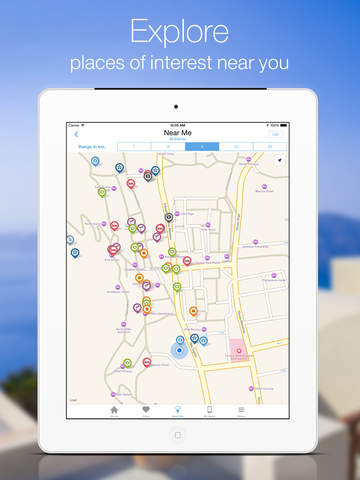
Task: Open the list-lines menu tab
Action: (x=241, y=411)
